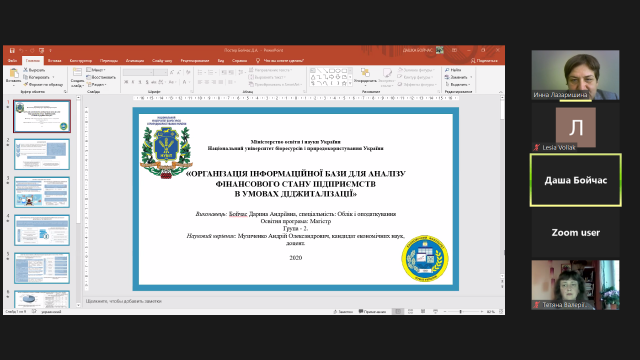Toggle align text right
The image size is (640, 360).
[x=214, y=82]
